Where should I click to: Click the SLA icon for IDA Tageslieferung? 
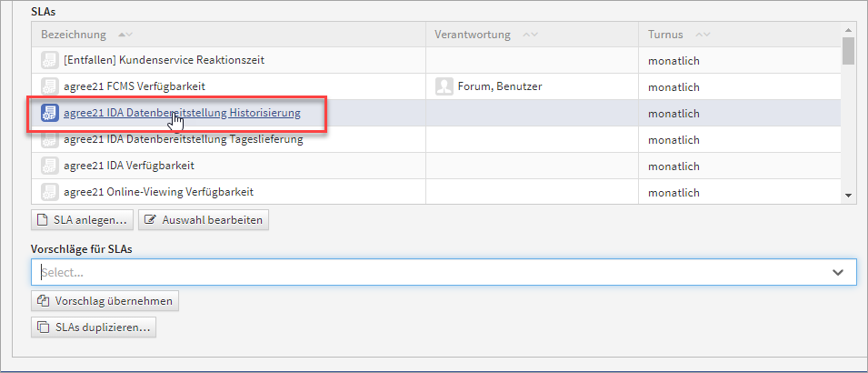(49, 140)
